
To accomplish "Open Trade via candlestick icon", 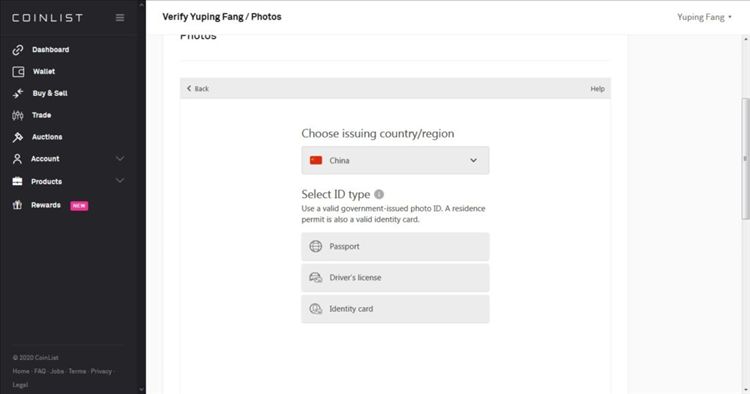I will click(18, 115).
